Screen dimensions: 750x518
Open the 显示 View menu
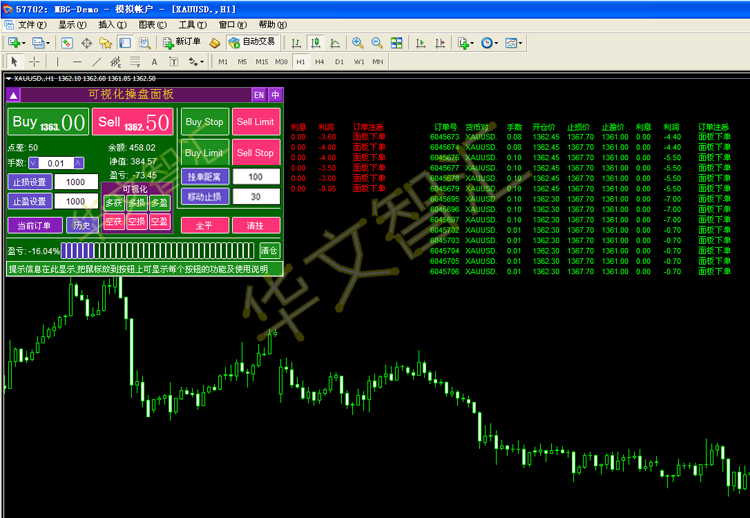coord(72,24)
